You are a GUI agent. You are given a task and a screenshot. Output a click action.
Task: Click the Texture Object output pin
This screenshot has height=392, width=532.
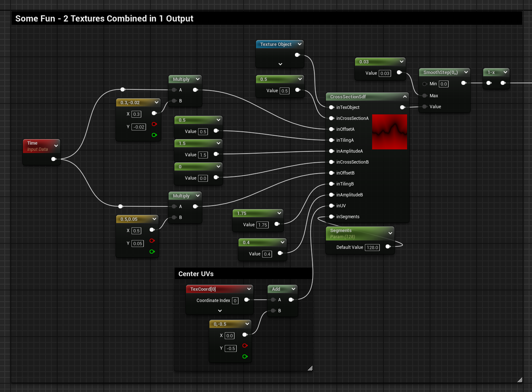(x=297, y=55)
